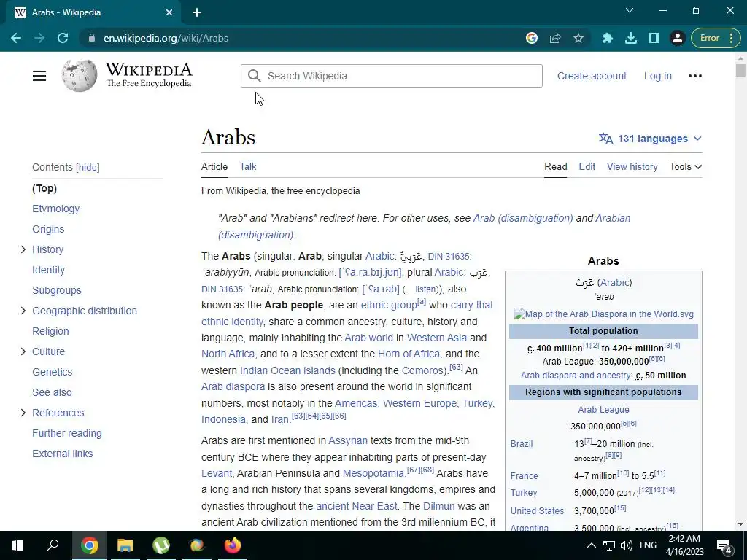The width and height of the screenshot is (747, 560).
Task: Open the Brazil link in infobox
Action: click(521, 444)
